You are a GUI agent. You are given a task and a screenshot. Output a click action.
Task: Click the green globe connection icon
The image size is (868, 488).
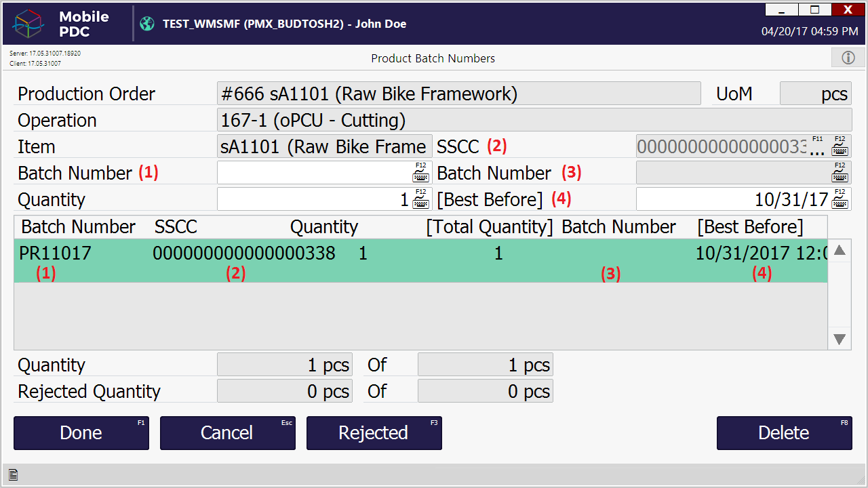[x=147, y=24]
